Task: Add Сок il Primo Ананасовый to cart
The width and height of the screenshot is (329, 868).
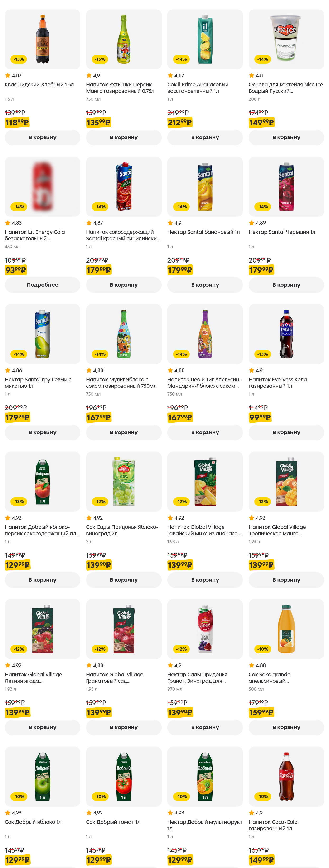Action: tap(205, 137)
